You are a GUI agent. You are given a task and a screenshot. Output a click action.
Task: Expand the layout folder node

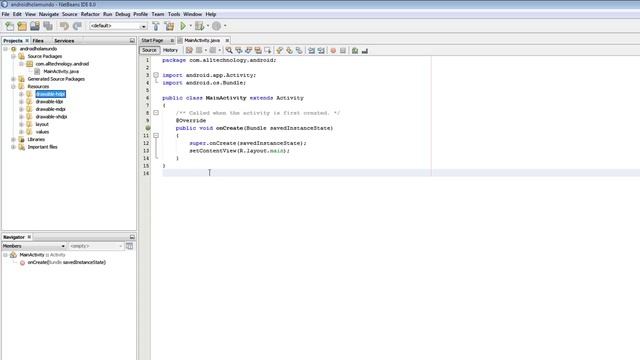pos(21,124)
